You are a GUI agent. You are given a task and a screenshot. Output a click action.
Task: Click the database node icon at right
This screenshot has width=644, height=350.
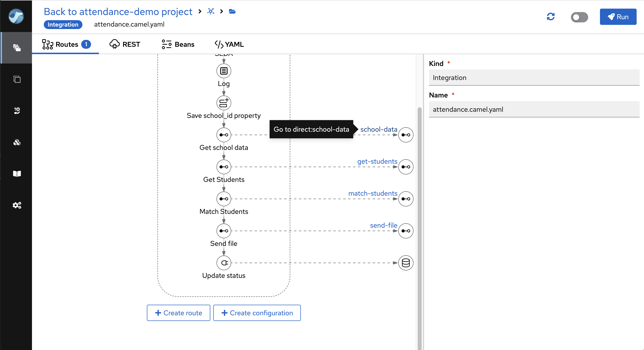[x=405, y=263]
